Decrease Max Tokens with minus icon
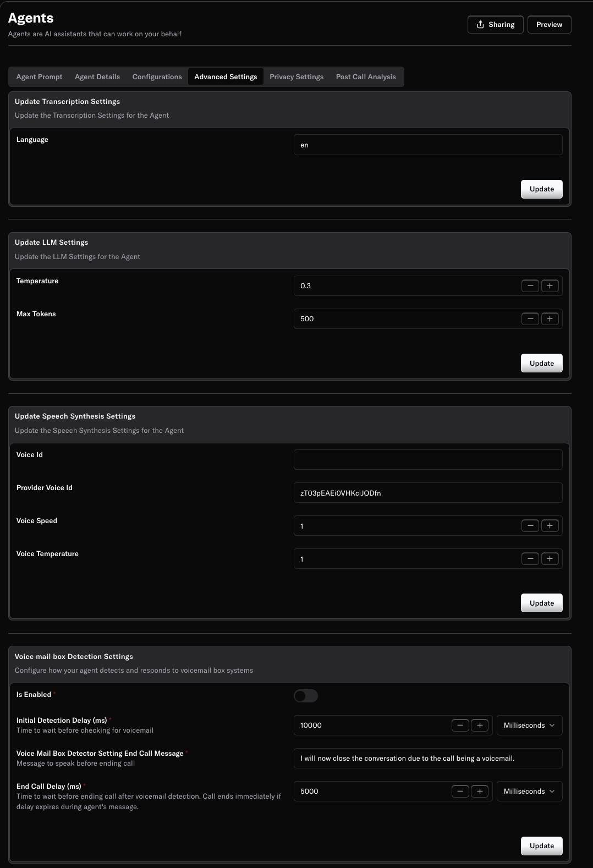The image size is (593, 868). [530, 319]
